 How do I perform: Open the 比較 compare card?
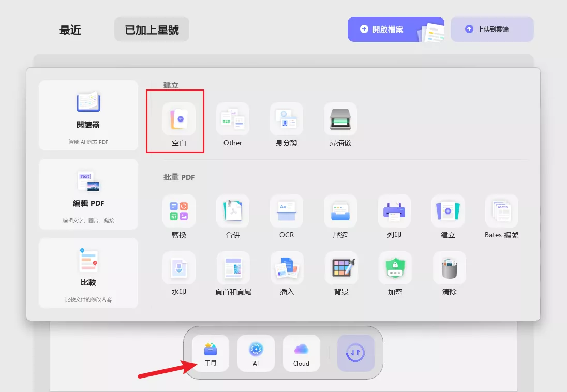point(88,273)
